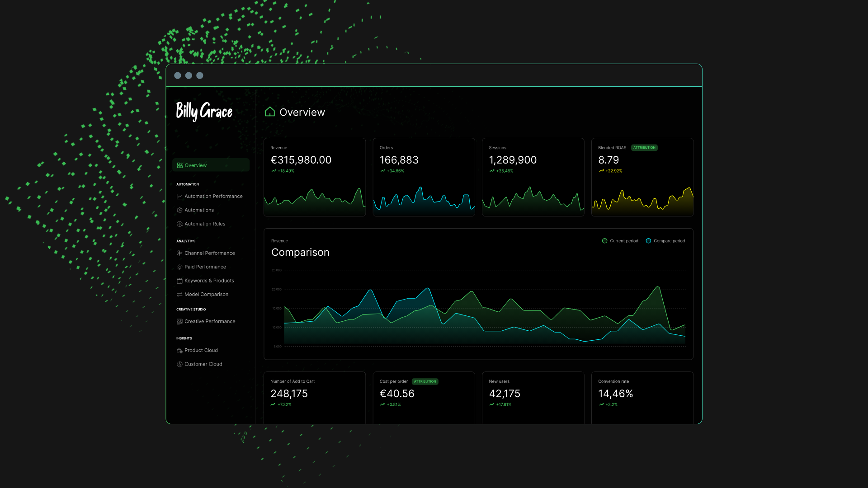This screenshot has width=868, height=488.
Task: Click the Automation Rules icon
Action: tap(179, 224)
